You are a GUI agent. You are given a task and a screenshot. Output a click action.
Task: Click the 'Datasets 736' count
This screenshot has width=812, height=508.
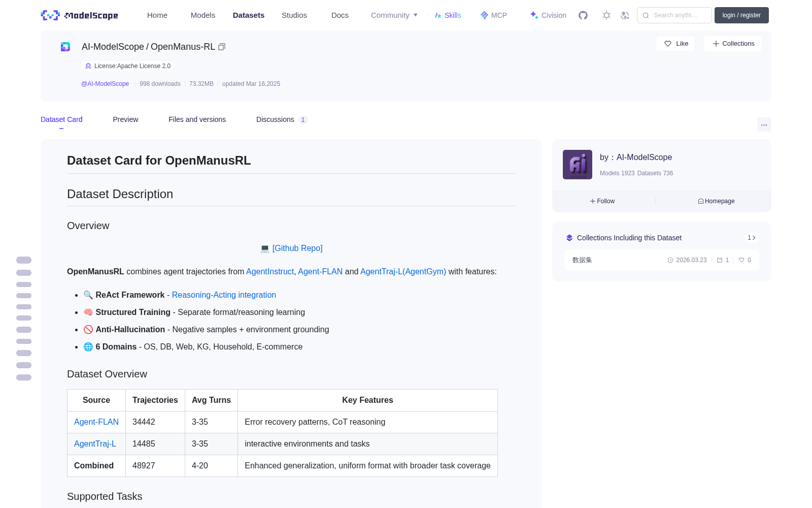[655, 173]
